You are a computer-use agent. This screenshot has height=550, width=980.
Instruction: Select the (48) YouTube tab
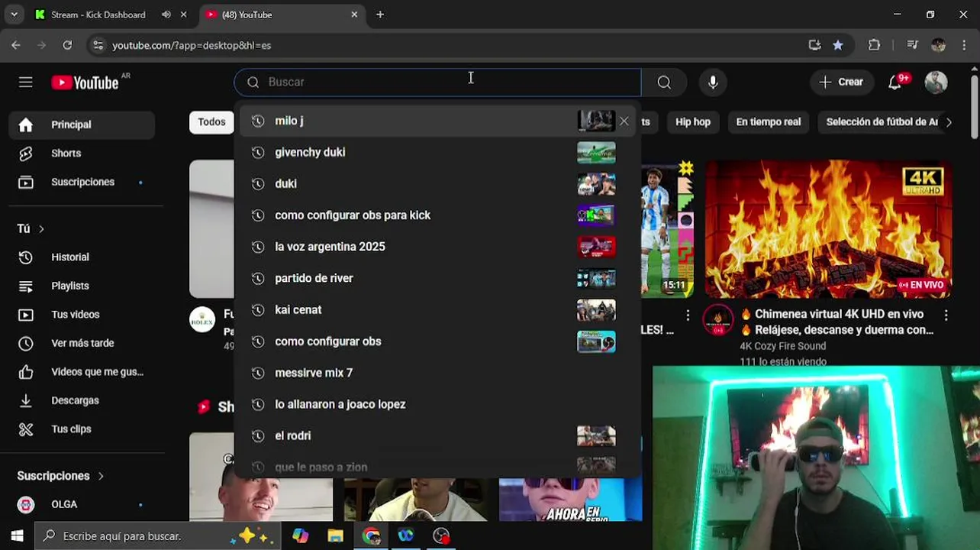(282, 15)
